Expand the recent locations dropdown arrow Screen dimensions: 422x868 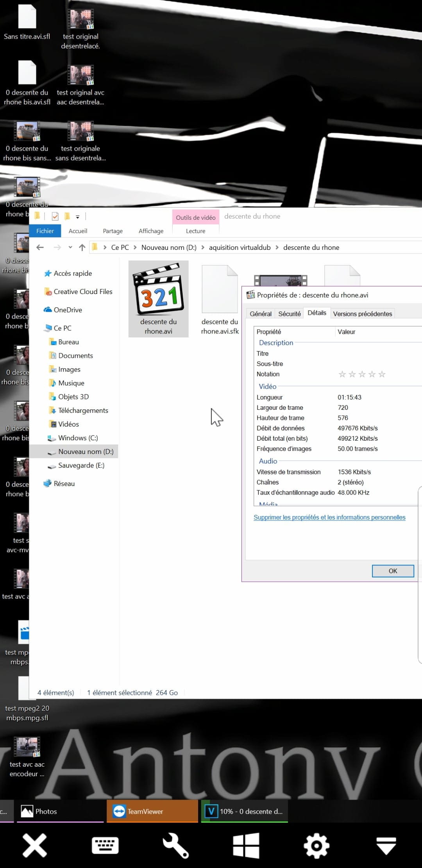(70, 247)
